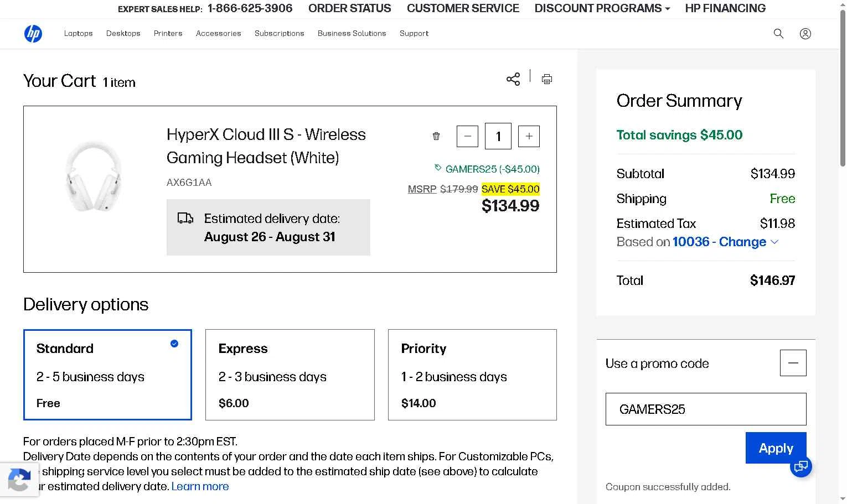Apply the GAMERS25 promo code
Screen dimensions: 847x504
tap(776, 448)
